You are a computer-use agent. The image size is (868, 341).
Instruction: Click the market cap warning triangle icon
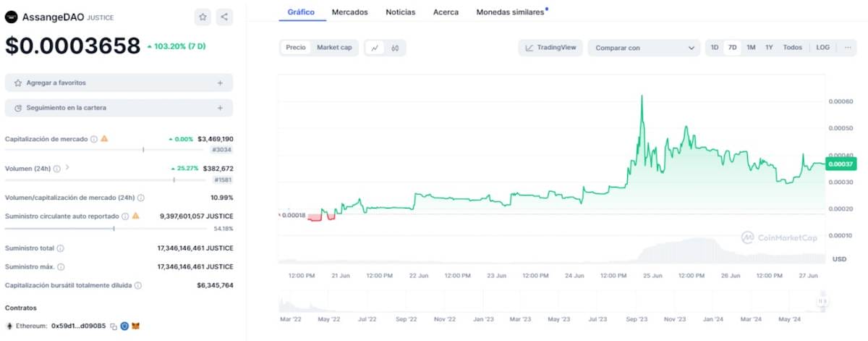point(105,138)
